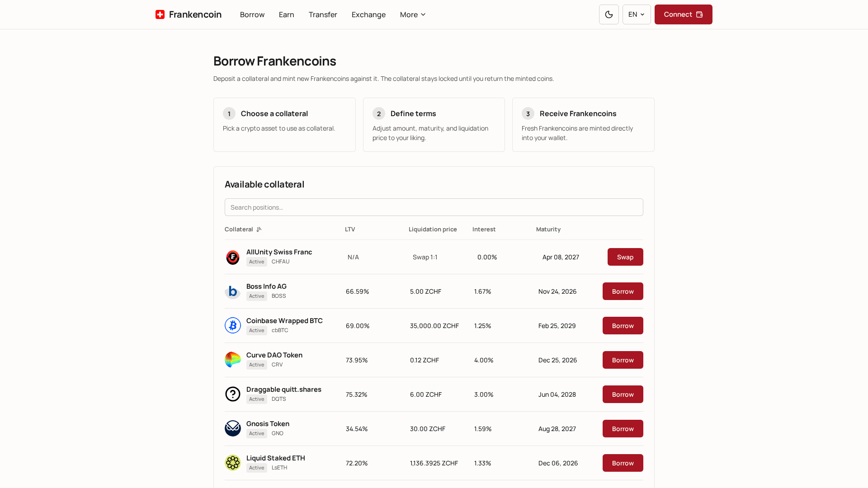Open the Earn menu item

[x=287, y=14]
